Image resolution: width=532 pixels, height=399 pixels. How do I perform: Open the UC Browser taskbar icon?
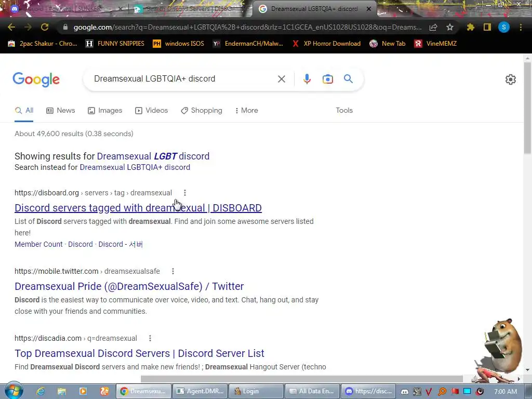tap(104, 391)
